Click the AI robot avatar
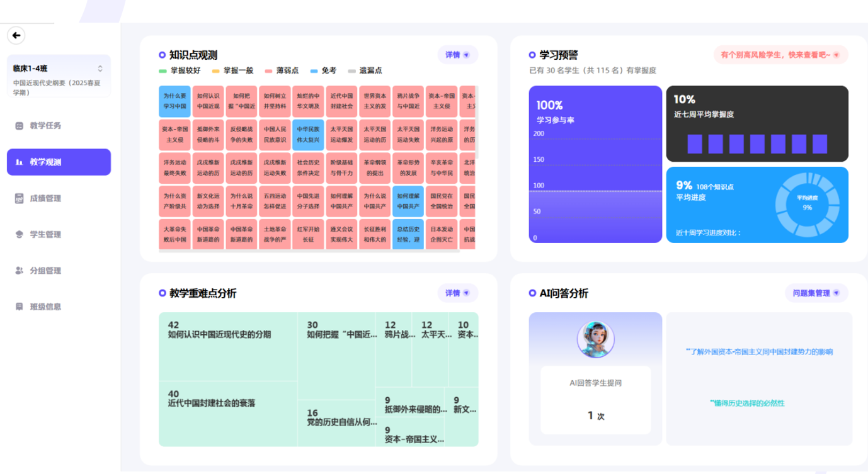The width and height of the screenshot is (868, 474). coord(595,339)
